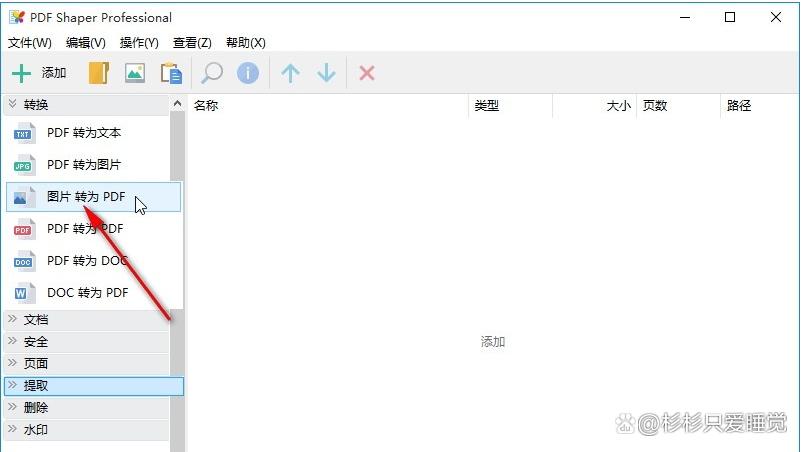Click the image file icon beside 图片 转为 PDF
The width and height of the screenshot is (803, 452).
point(24,197)
